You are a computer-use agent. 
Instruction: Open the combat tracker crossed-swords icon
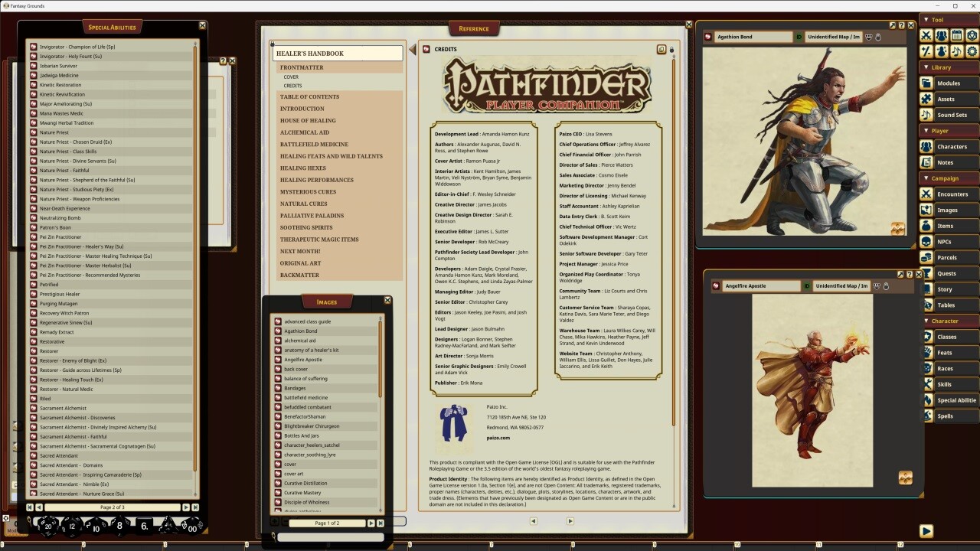pos(926,35)
